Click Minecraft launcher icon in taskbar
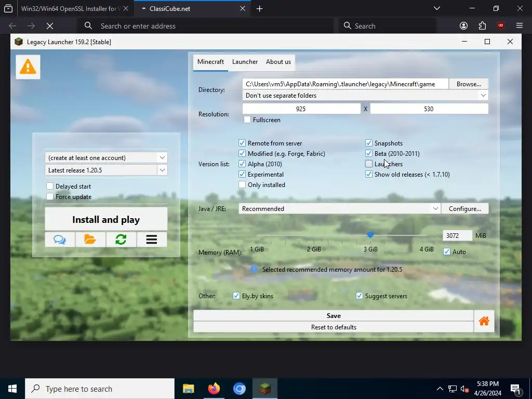Screen dimensions: 532x399 click(264, 389)
